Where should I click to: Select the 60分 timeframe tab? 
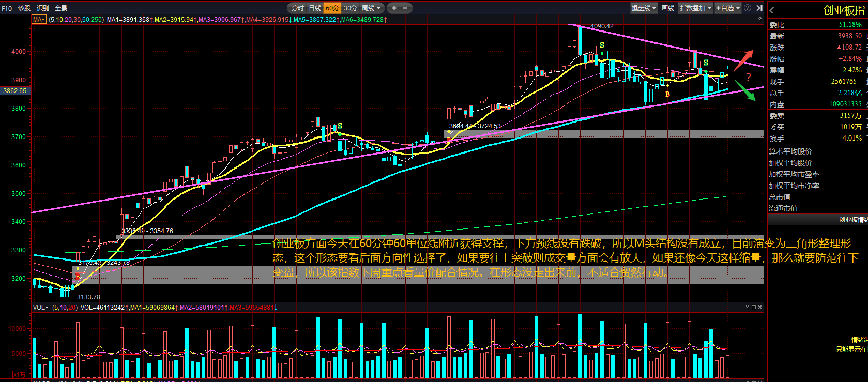332,8
